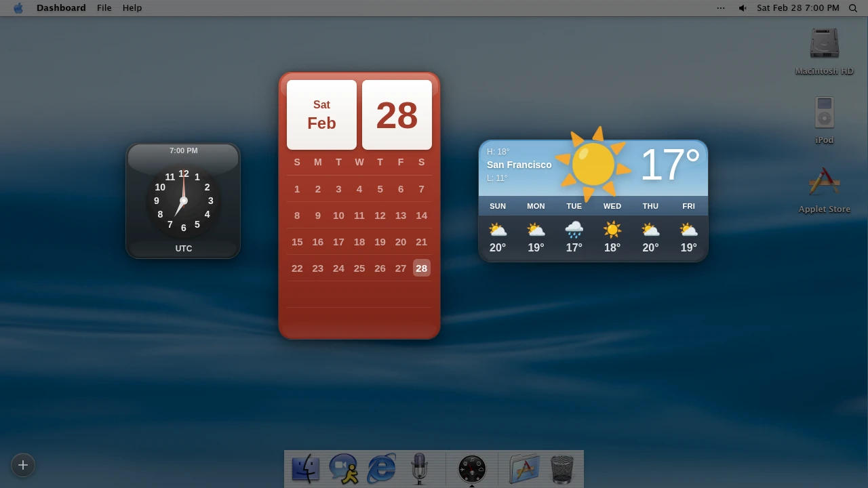Image resolution: width=868 pixels, height=488 pixels.
Task: Select day 27 in the calendar
Action: click(x=401, y=268)
